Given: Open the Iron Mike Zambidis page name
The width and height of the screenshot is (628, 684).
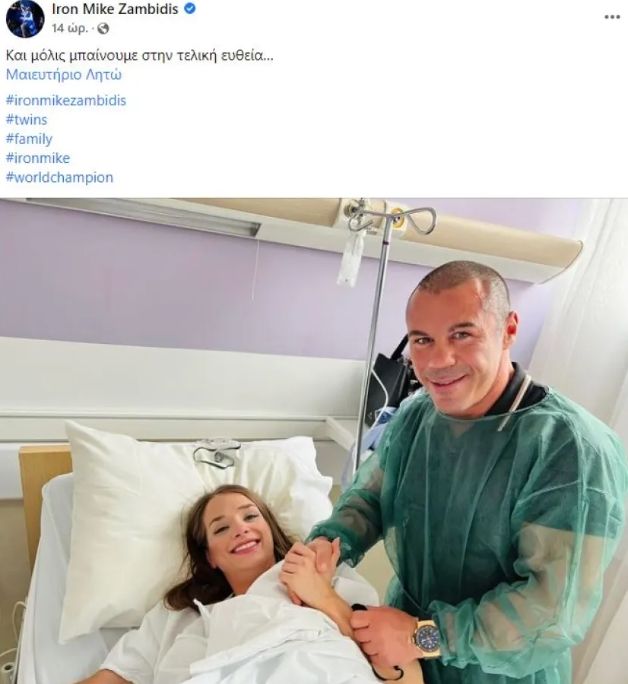Looking at the screenshot, I should coord(115,9).
